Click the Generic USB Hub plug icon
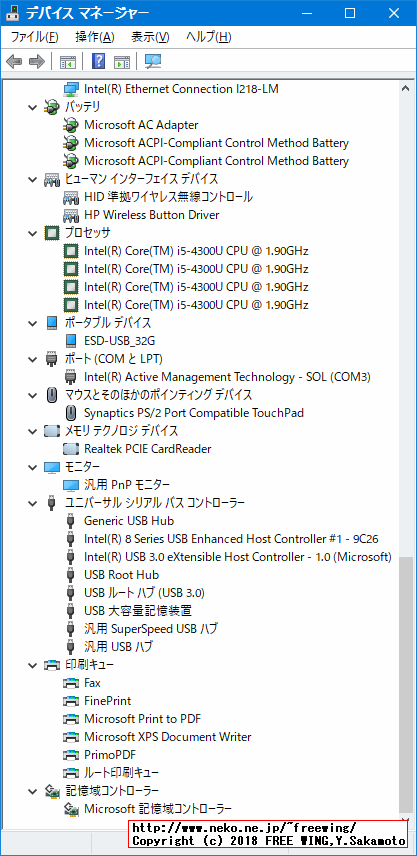Image resolution: width=417 pixels, height=856 pixels. (70, 521)
